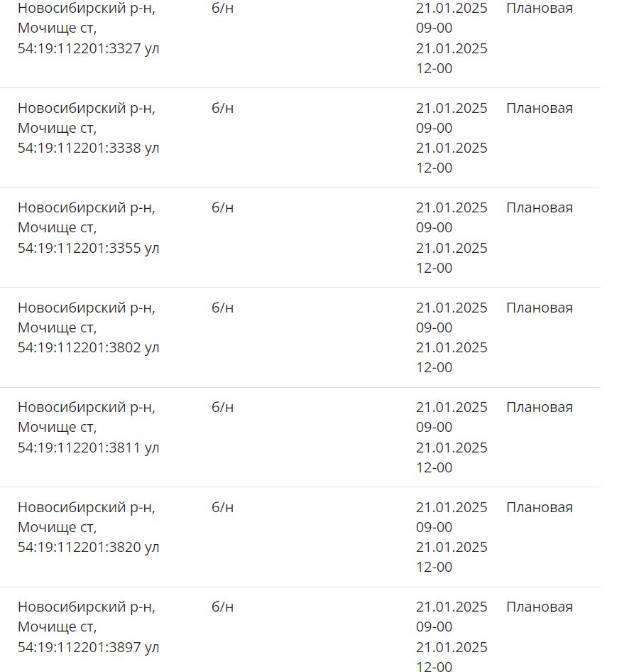
Task: Select "Плановая" in the 3820 address row
Action: pyautogui.click(x=539, y=507)
